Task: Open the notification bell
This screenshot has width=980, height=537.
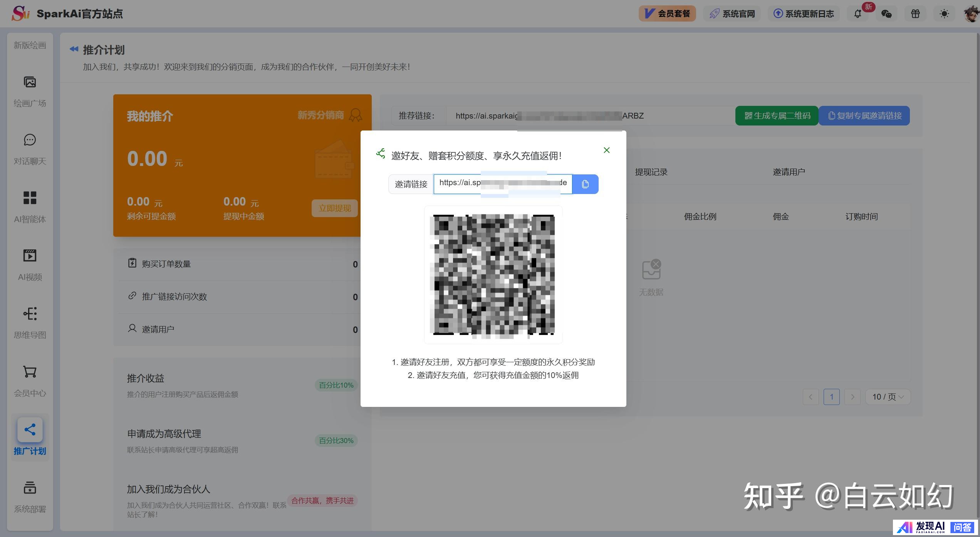Action: [857, 14]
